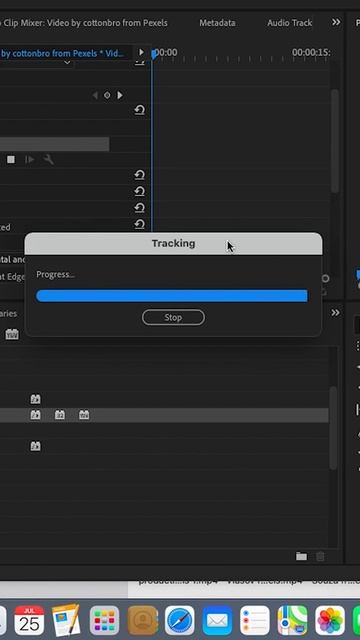Stop mask tracking with the square icon
Viewport: 360px width, 640px height.
pyautogui.click(x=11, y=160)
